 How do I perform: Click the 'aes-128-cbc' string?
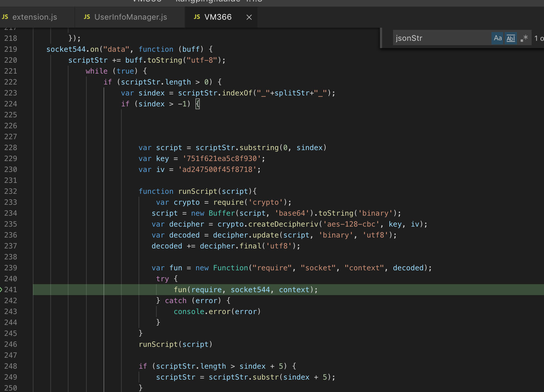tap(351, 224)
